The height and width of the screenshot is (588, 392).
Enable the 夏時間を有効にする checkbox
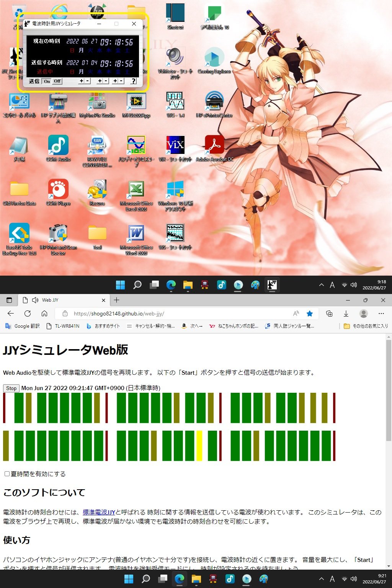click(x=7, y=474)
